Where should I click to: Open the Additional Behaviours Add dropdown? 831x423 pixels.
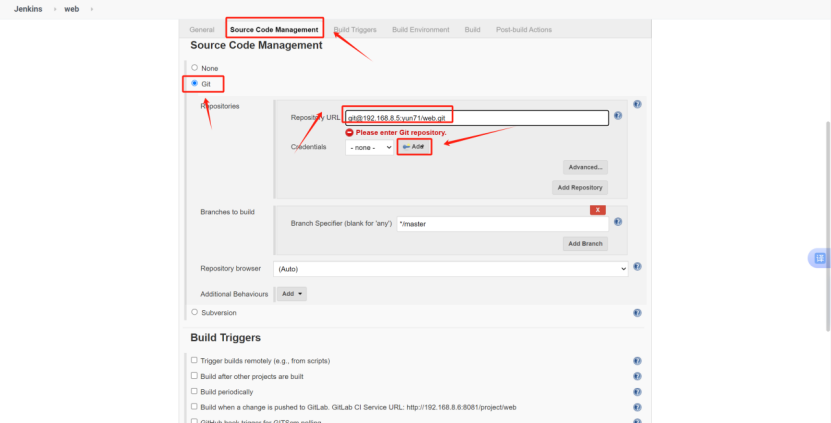point(291,294)
